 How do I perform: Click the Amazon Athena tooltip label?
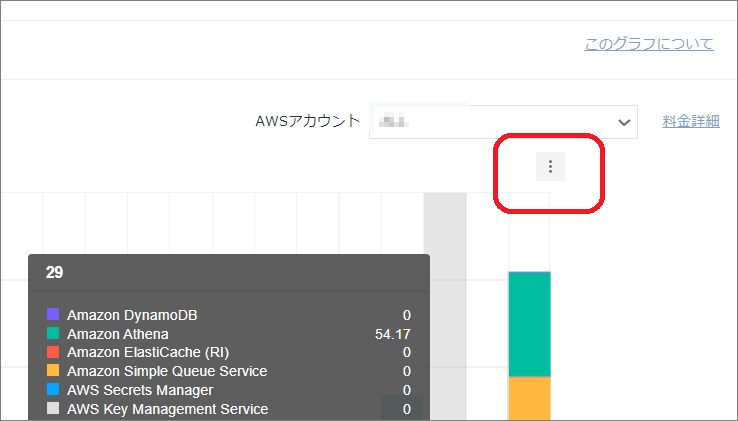(x=118, y=334)
